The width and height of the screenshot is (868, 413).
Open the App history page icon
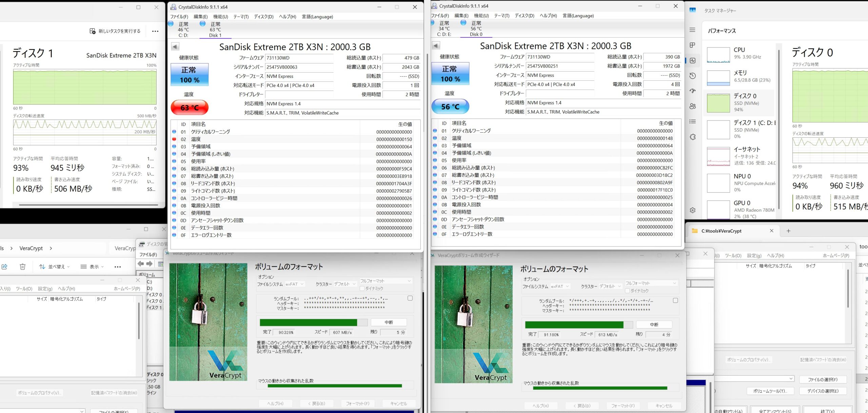point(692,76)
